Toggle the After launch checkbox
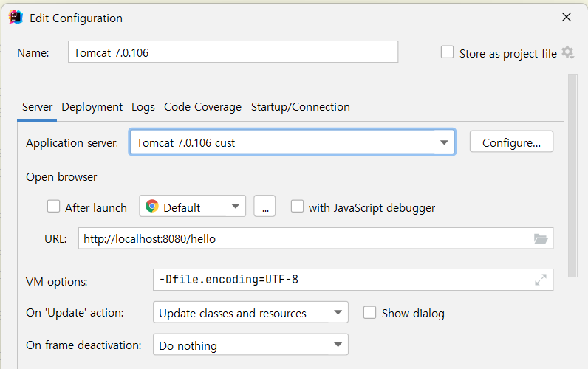 [x=53, y=206]
